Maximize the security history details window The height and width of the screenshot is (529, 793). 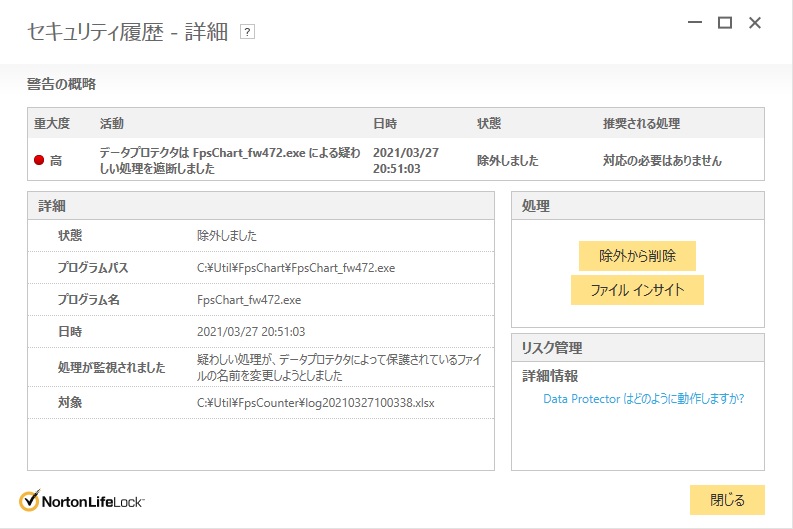725,23
